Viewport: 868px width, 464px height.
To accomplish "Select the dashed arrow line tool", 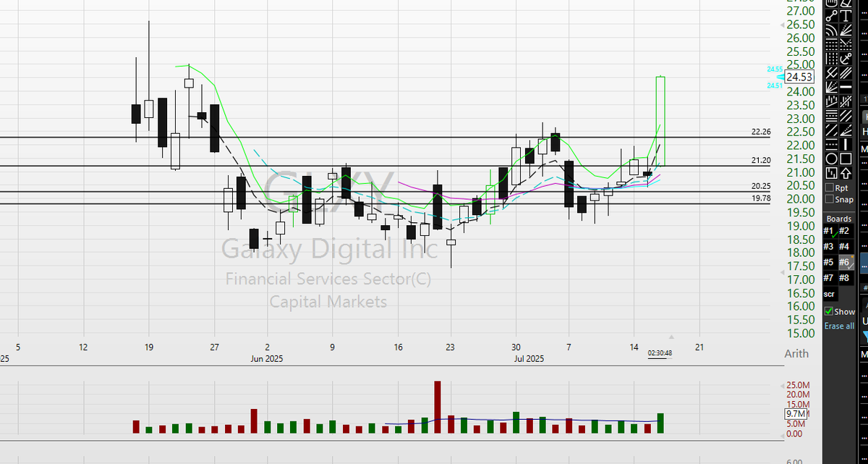I will [846, 130].
